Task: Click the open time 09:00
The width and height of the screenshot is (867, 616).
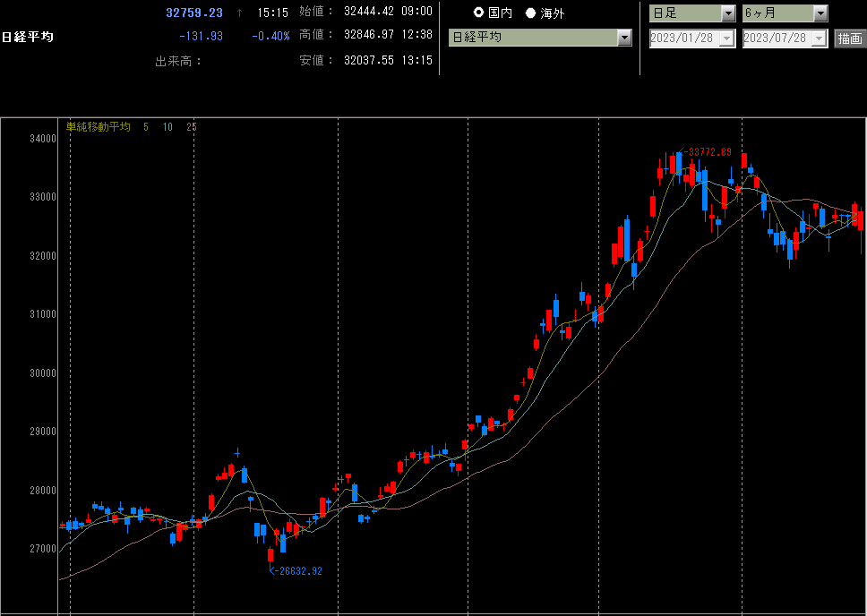Action: point(416,12)
